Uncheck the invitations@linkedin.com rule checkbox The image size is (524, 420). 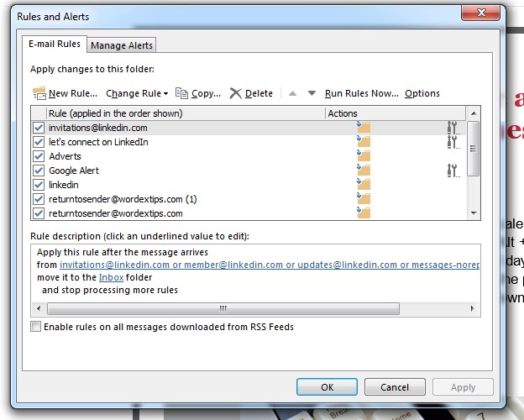(39, 128)
